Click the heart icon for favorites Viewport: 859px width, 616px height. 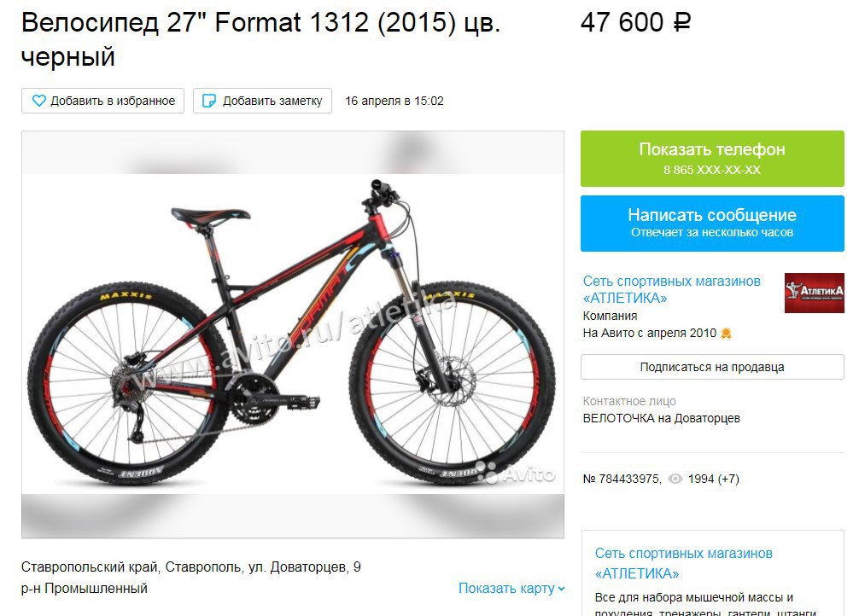[39, 101]
